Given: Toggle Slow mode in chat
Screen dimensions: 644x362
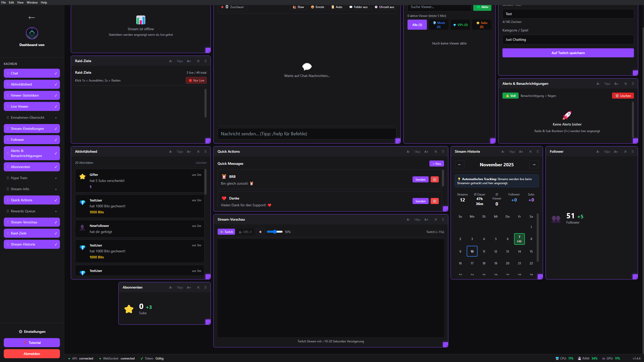Looking at the screenshot, I should pos(298,7).
